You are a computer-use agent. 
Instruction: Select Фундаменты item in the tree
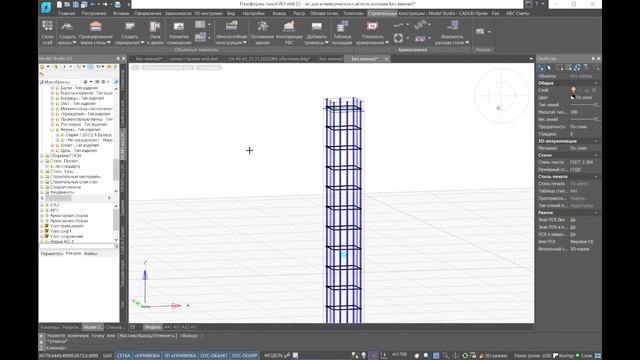[62, 192]
